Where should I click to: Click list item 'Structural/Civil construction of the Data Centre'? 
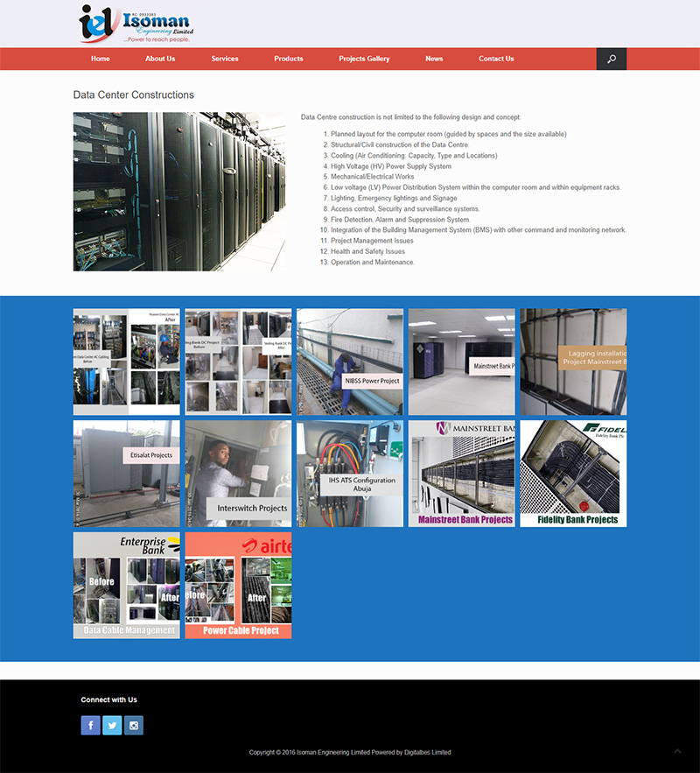click(400, 145)
